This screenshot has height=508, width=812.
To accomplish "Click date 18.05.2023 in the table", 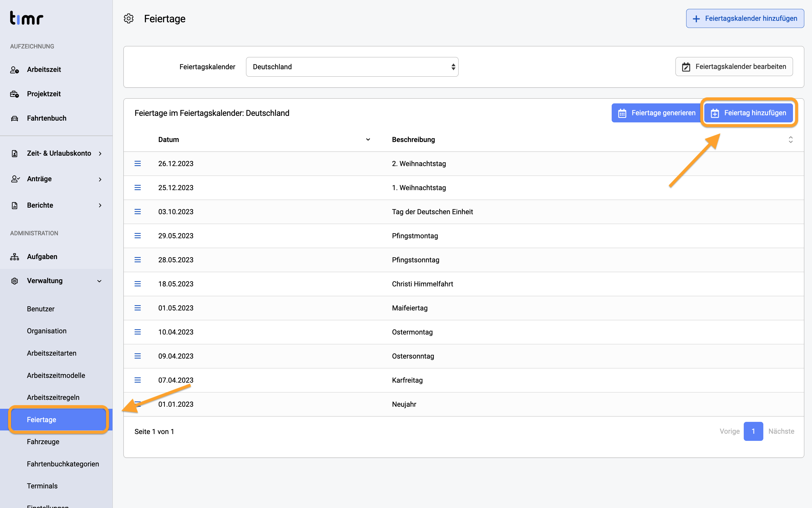I will [x=176, y=284].
